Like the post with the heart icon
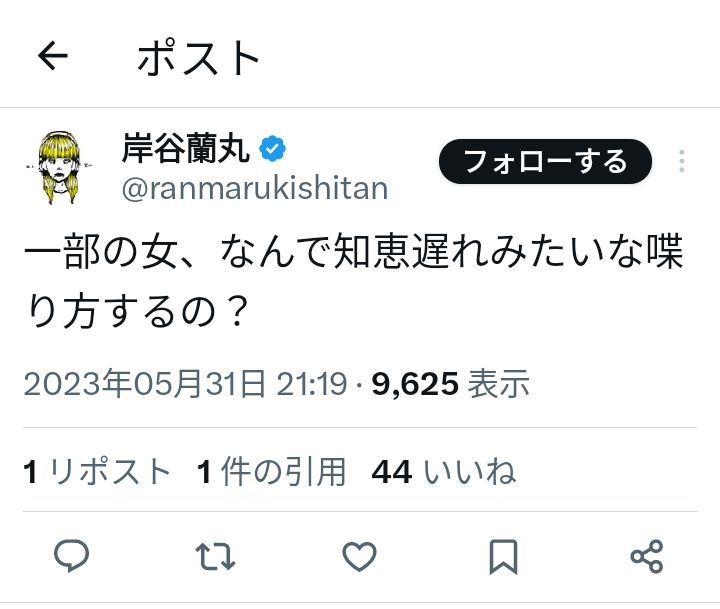The image size is (720, 609). coord(359,556)
